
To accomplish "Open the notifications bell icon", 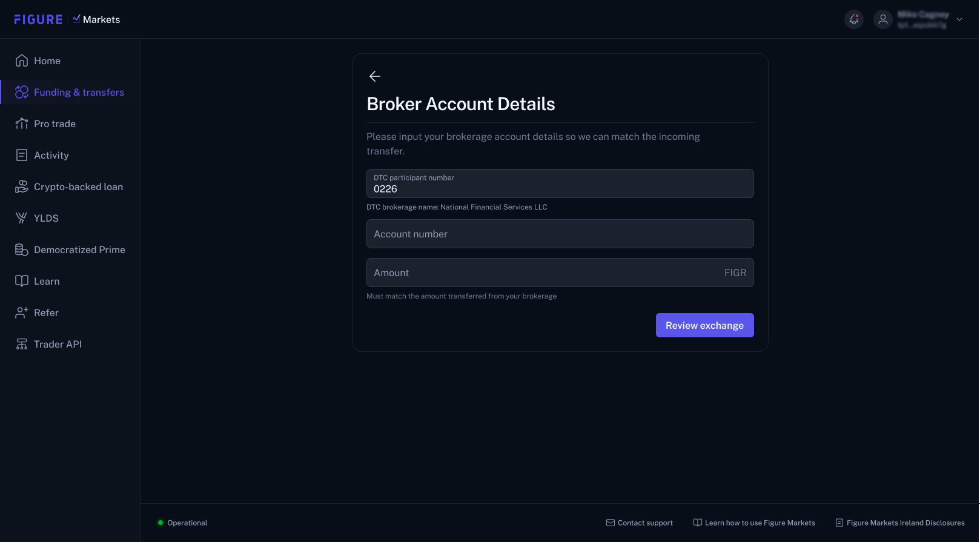I will (x=854, y=19).
